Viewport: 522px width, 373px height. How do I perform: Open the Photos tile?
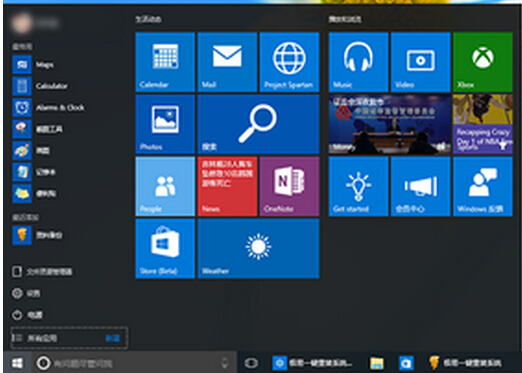coord(165,124)
